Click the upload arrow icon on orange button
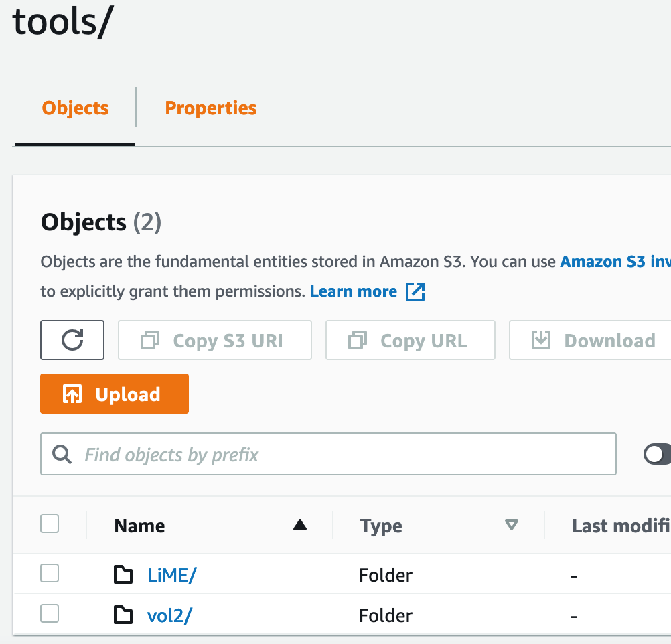Image resolution: width=671 pixels, height=644 pixels. 72,394
